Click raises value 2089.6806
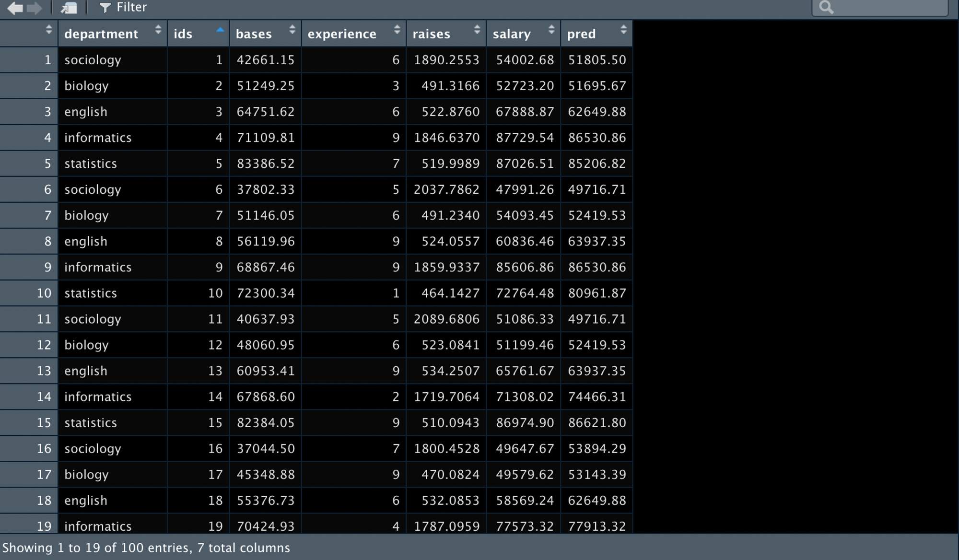 pyautogui.click(x=446, y=319)
